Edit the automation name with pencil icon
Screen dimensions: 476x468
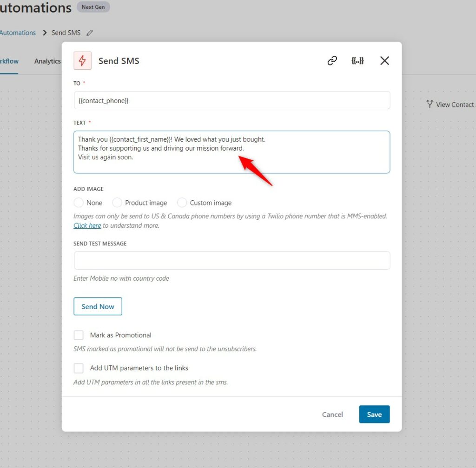click(90, 33)
